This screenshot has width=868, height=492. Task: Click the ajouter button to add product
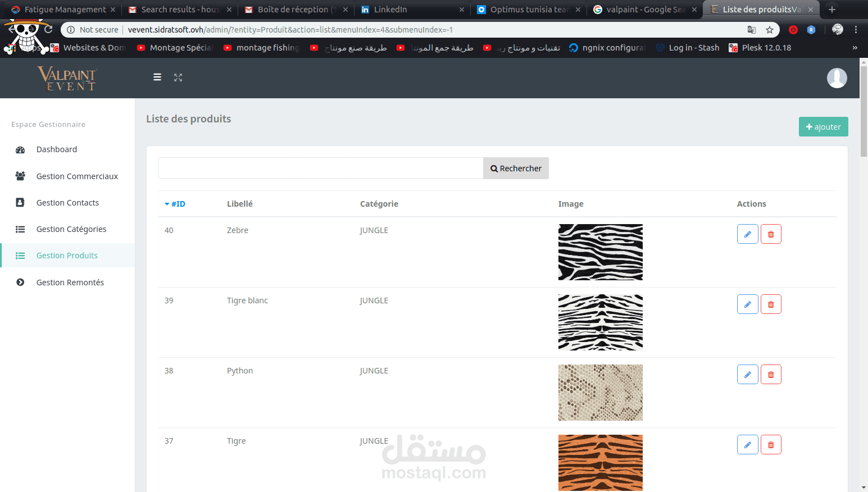(x=823, y=127)
